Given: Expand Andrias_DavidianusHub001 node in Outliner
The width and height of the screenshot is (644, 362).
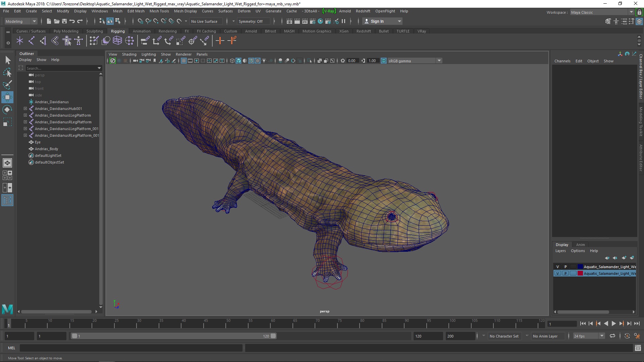Looking at the screenshot, I should tap(25, 109).
